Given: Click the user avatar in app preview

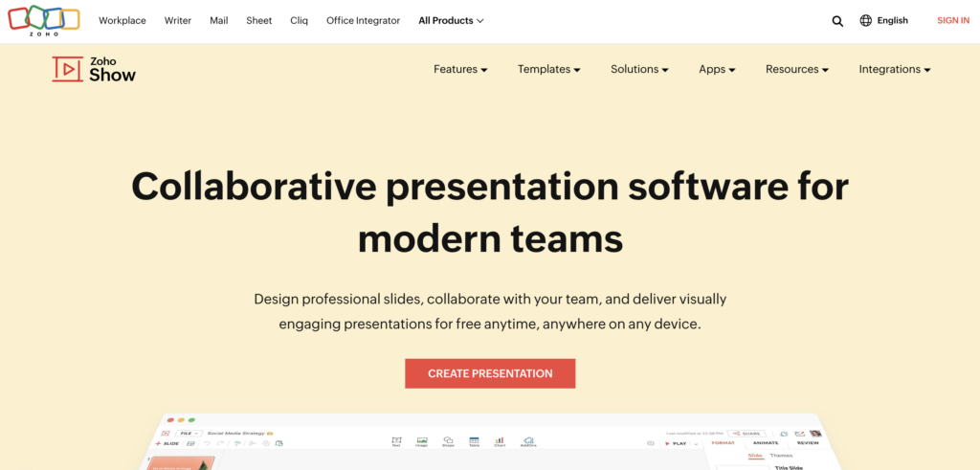Looking at the screenshot, I should (815, 433).
